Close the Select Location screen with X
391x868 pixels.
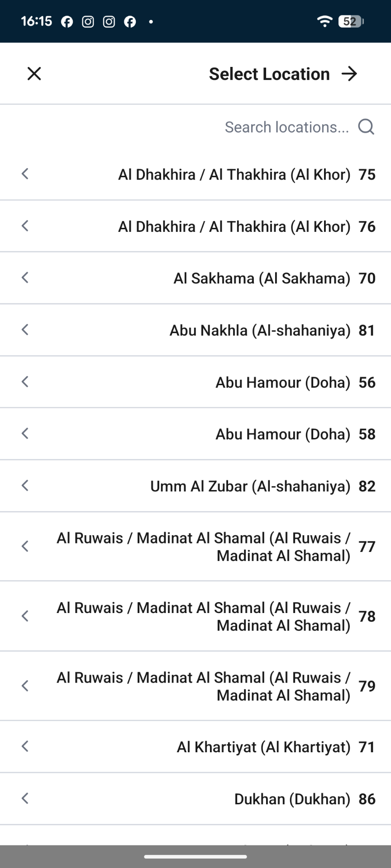coord(34,74)
